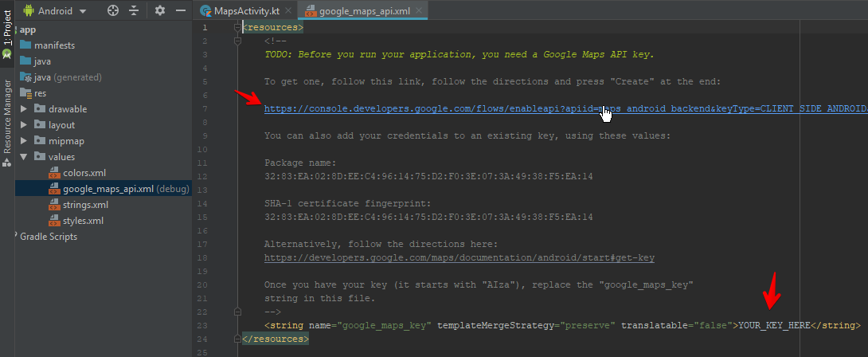Open strings.xml from values folder
This screenshot has width=868, height=357.
(x=85, y=205)
